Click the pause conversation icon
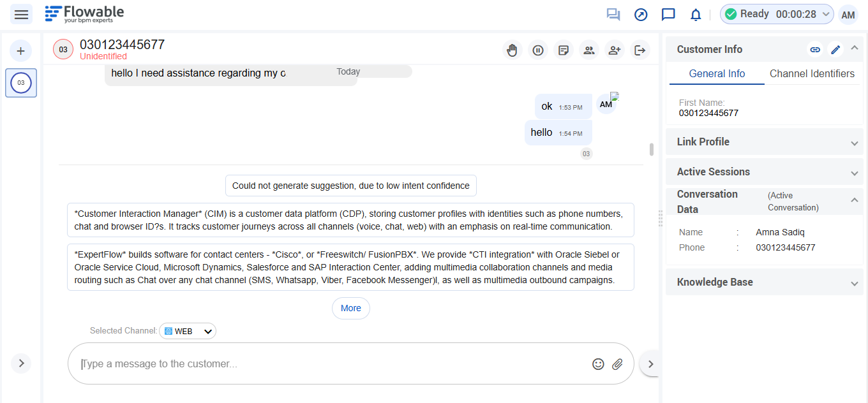The height and width of the screenshot is (403, 868). pyautogui.click(x=538, y=50)
